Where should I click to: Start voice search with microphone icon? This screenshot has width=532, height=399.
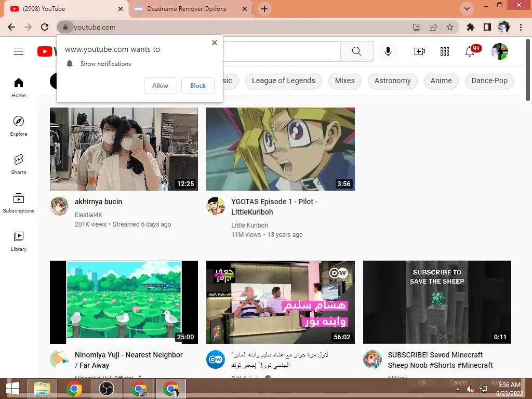click(x=388, y=51)
